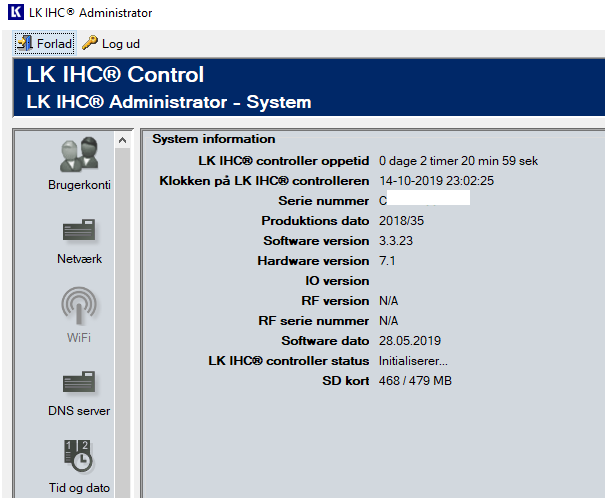Select the Software version value 3.3.23

[396, 241]
